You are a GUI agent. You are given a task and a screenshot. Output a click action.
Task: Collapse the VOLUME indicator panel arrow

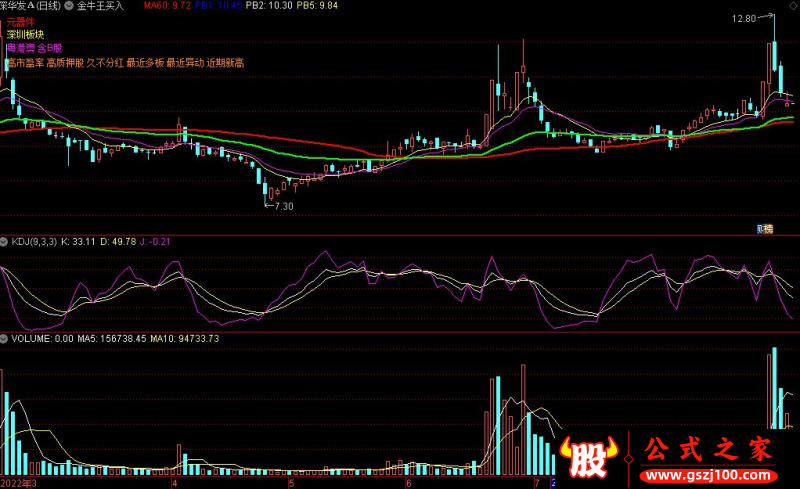click(4, 338)
